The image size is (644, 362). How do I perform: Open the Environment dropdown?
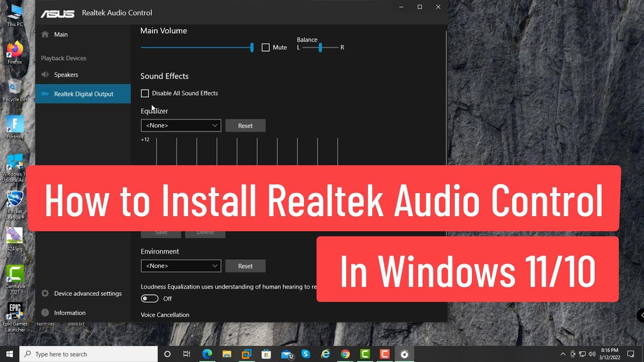click(181, 265)
